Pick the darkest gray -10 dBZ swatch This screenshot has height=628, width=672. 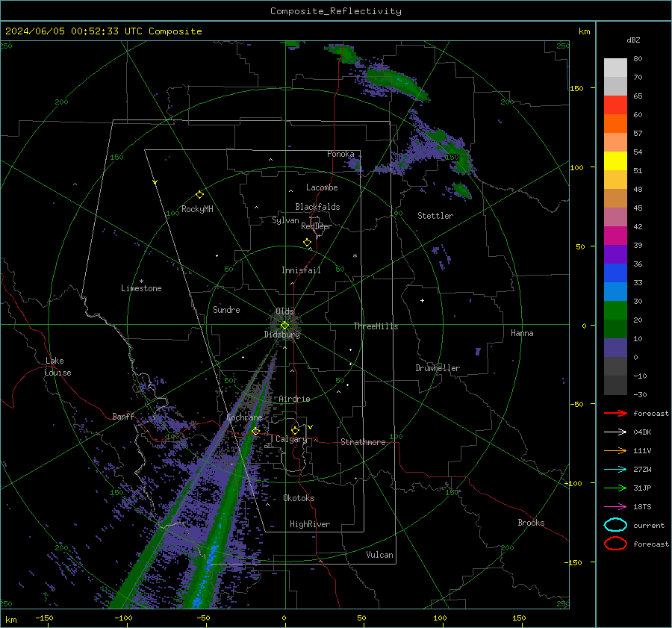(x=615, y=385)
